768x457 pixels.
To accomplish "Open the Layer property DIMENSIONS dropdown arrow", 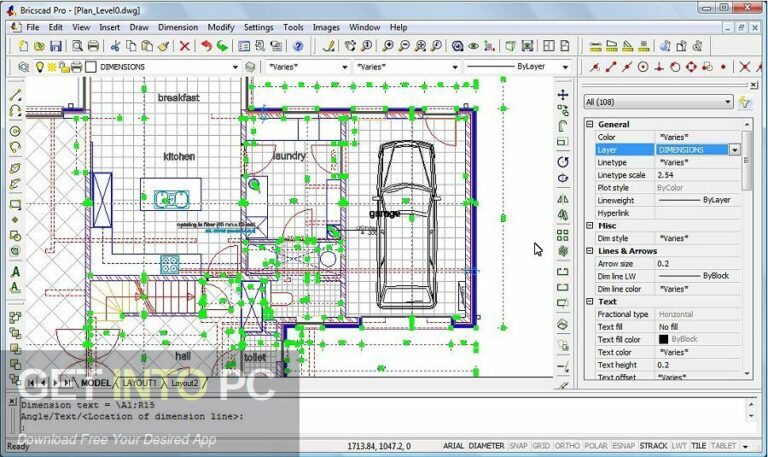I will coord(735,150).
